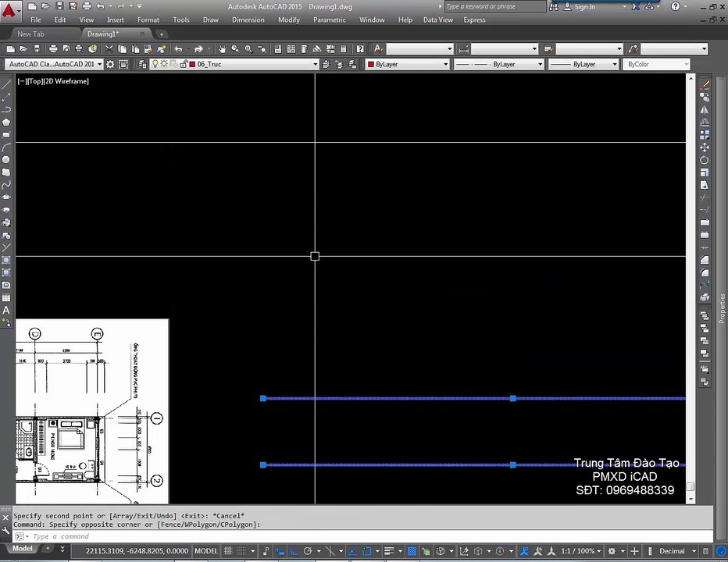This screenshot has height=562, width=728.
Task: Toggle lineweight display in status bar
Action: (389, 551)
